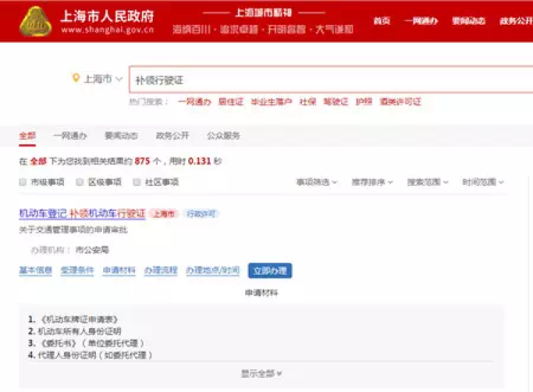Open the 受理条件 link
Viewport: 533px width, 392px height.
coord(77,271)
